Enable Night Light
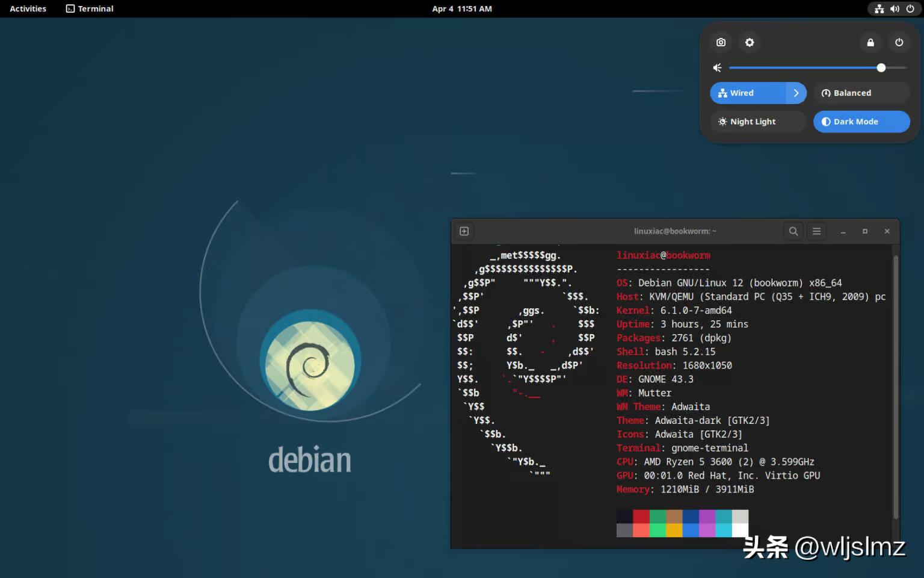This screenshot has height=578, width=924. point(758,122)
